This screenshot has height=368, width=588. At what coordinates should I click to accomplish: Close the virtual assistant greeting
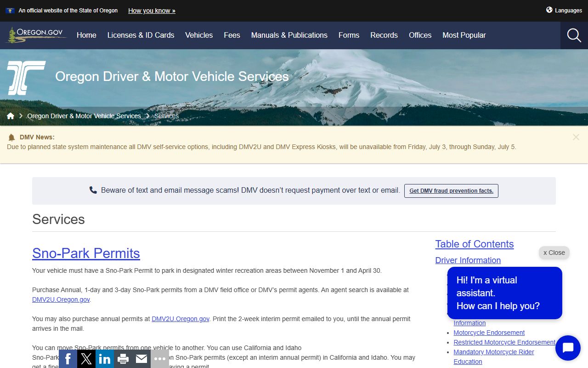[554, 253]
